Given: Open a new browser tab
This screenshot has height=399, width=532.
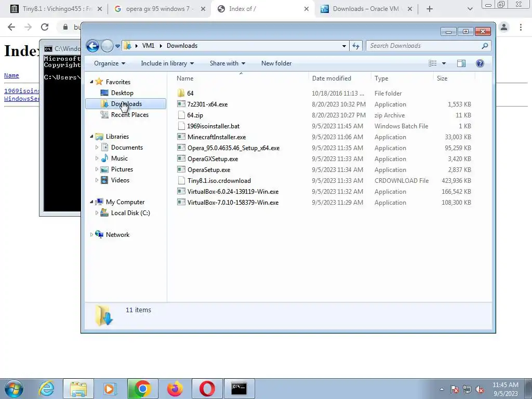Looking at the screenshot, I should pyautogui.click(x=430, y=9).
